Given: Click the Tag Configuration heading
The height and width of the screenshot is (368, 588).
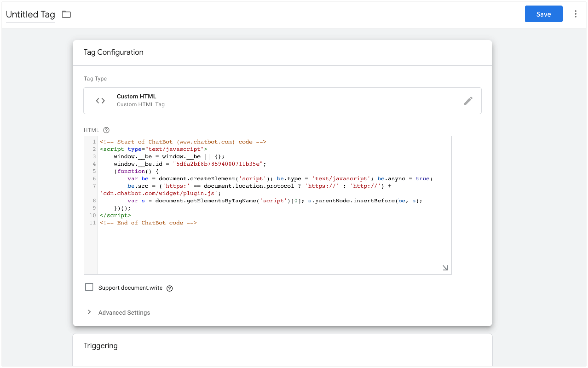Looking at the screenshot, I should (x=113, y=52).
